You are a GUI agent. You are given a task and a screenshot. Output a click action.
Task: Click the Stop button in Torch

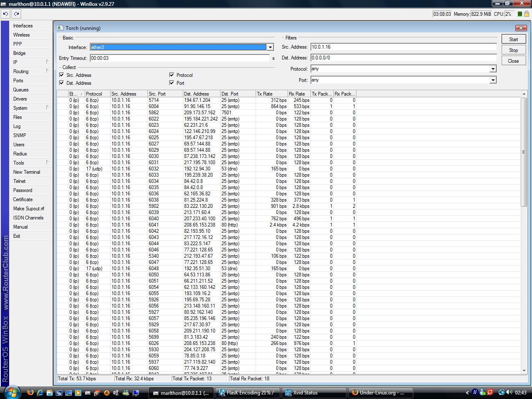[513, 50]
